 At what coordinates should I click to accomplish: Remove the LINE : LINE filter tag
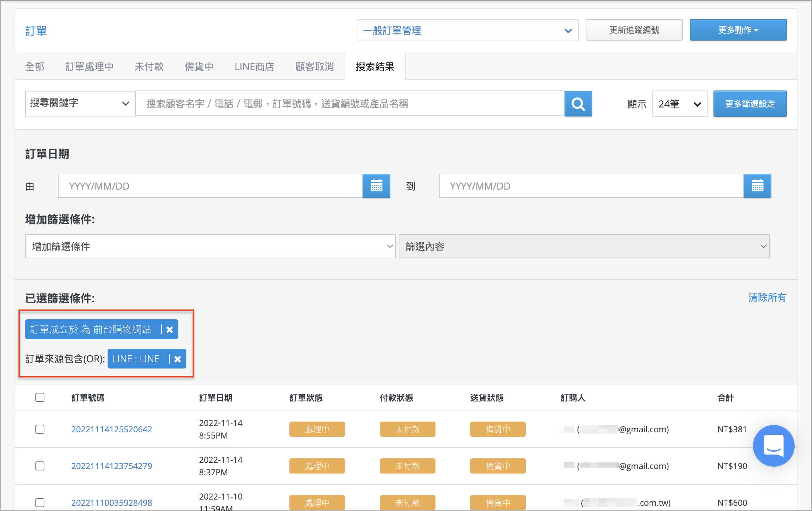tap(178, 359)
